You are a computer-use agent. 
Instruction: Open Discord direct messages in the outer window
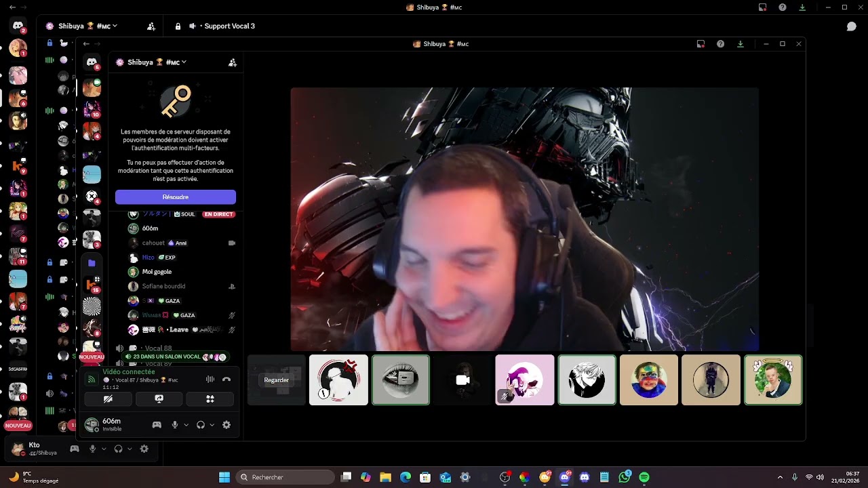click(x=18, y=26)
